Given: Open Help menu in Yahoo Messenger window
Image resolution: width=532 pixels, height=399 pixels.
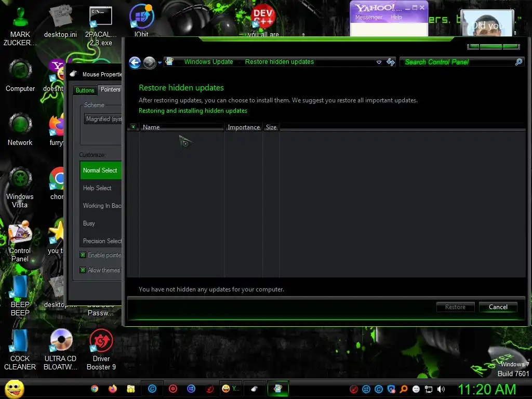Looking at the screenshot, I should (x=396, y=17).
